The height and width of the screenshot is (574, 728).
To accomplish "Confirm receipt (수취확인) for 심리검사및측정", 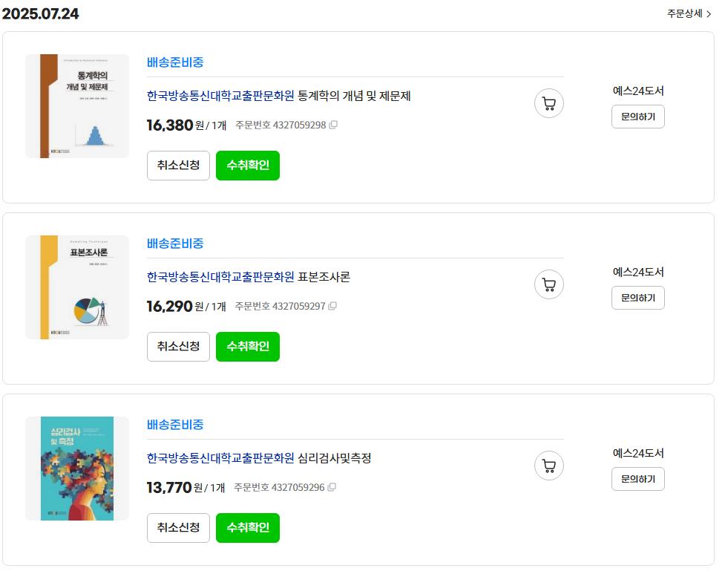I will point(248,527).
